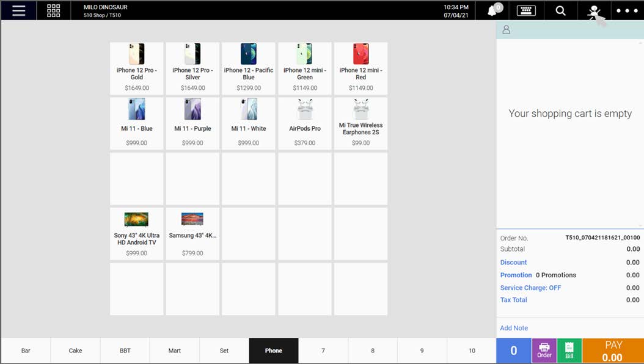644x364 pixels.
Task: Open the Discount selector
Action: point(513,262)
